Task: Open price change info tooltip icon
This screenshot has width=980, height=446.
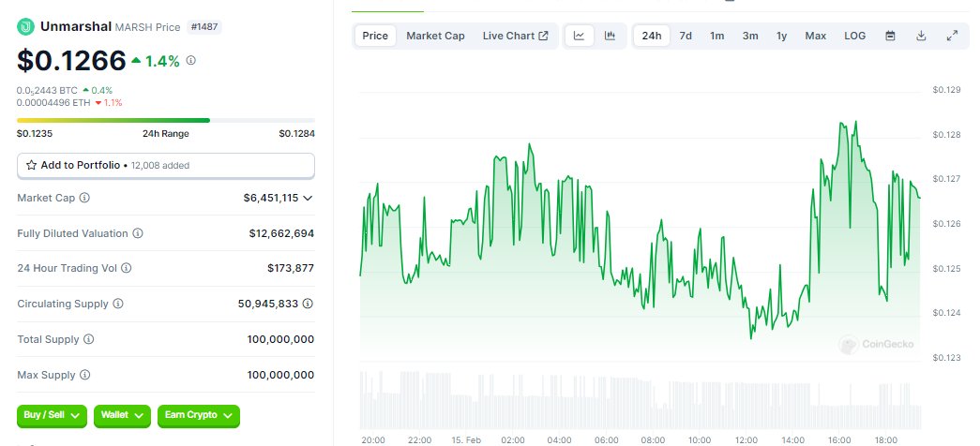Action: click(x=191, y=61)
